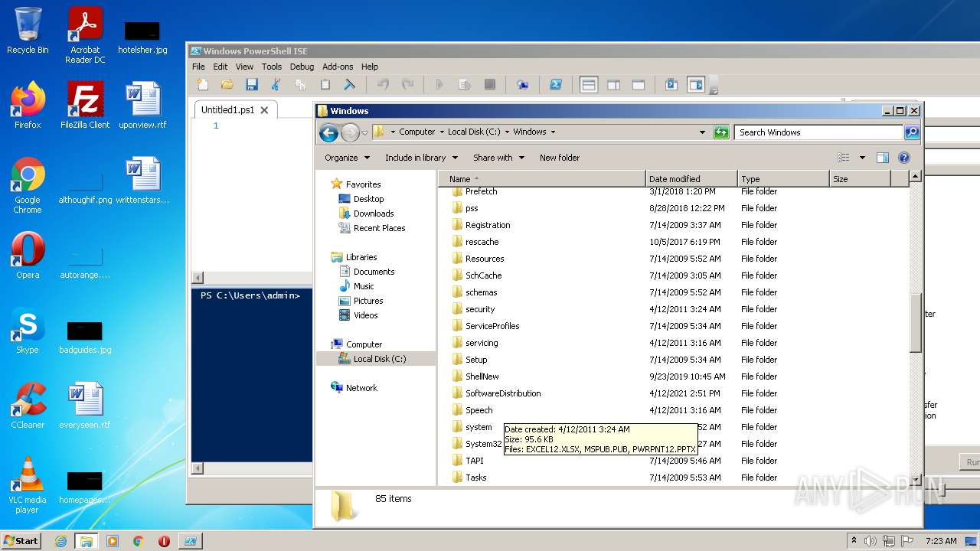The width and height of the screenshot is (980, 551).
Task: Show hidden tray icons arrow
Action: click(x=854, y=541)
